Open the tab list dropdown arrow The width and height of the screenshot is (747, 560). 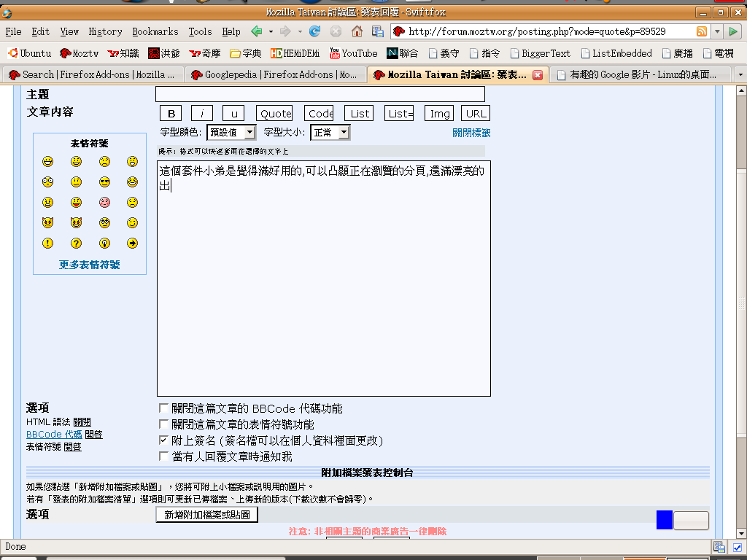click(740, 75)
